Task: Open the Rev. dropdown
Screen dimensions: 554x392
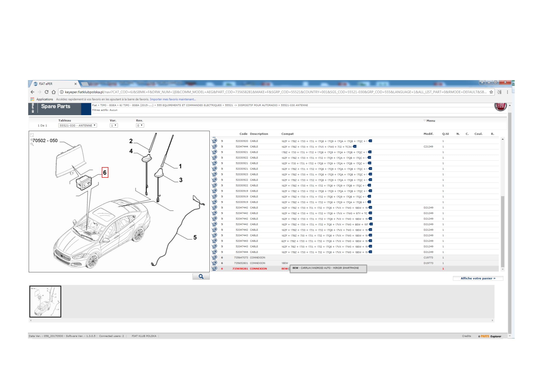Action: click(140, 126)
